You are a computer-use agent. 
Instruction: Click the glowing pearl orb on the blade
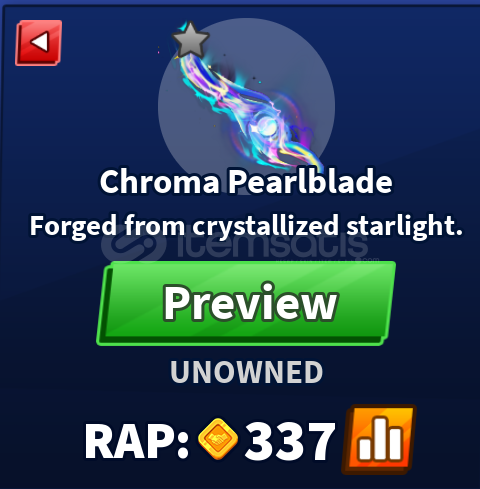(267, 128)
